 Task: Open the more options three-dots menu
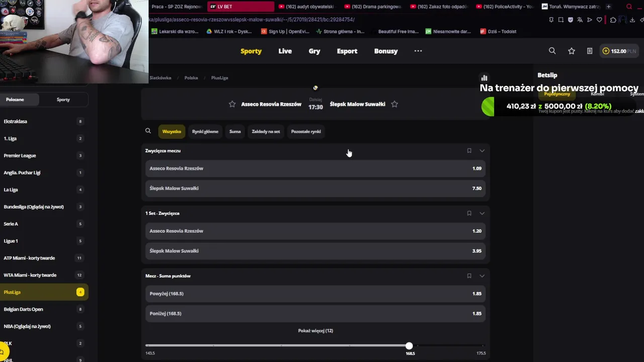pos(418,51)
